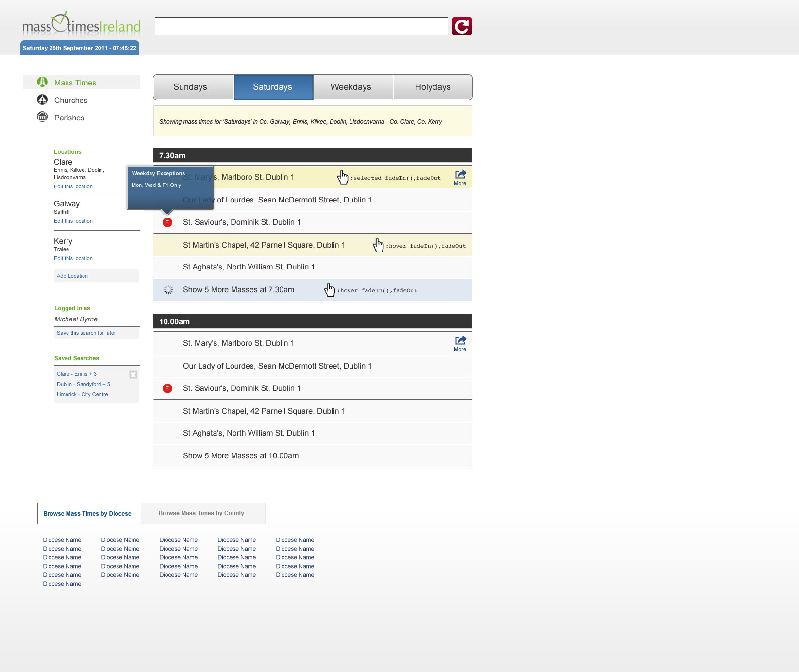Click the Mass Times sidebar icon
This screenshot has width=799, height=672.
pos(43,82)
